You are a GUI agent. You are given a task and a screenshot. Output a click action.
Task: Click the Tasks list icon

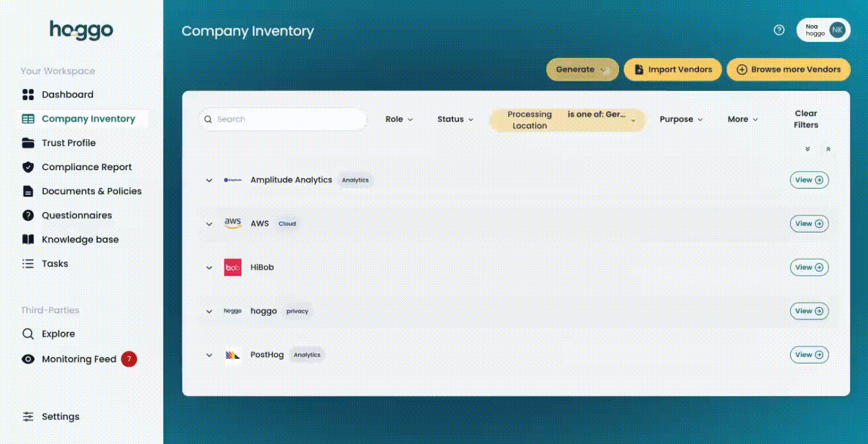(28, 263)
